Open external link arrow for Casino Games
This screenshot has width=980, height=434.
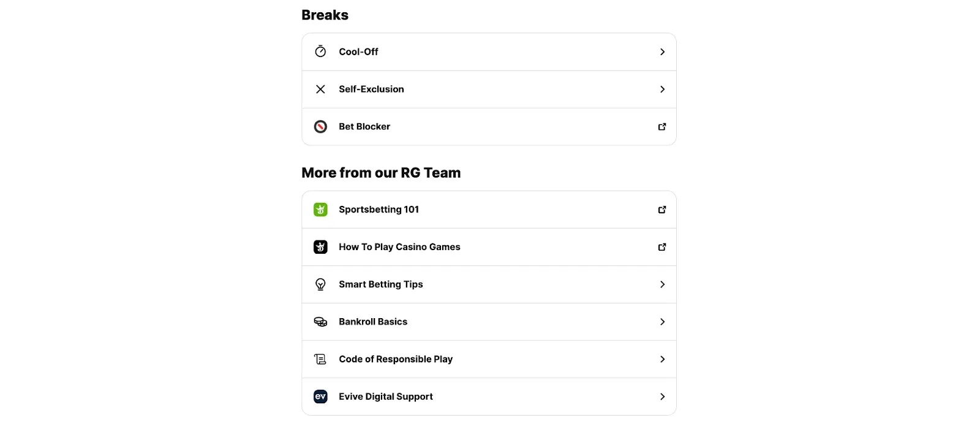click(x=662, y=247)
